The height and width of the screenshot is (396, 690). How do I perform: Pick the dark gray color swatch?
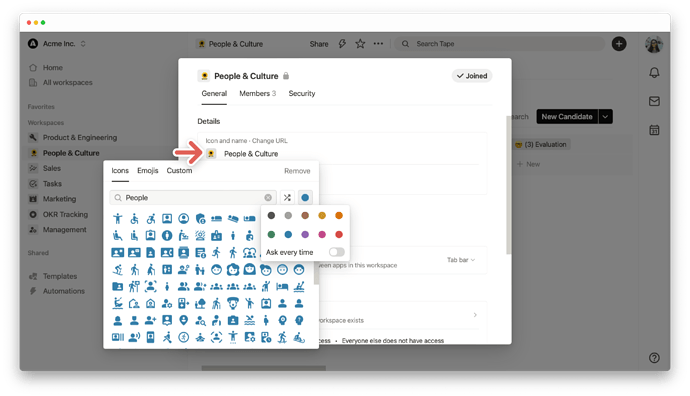click(x=272, y=216)
